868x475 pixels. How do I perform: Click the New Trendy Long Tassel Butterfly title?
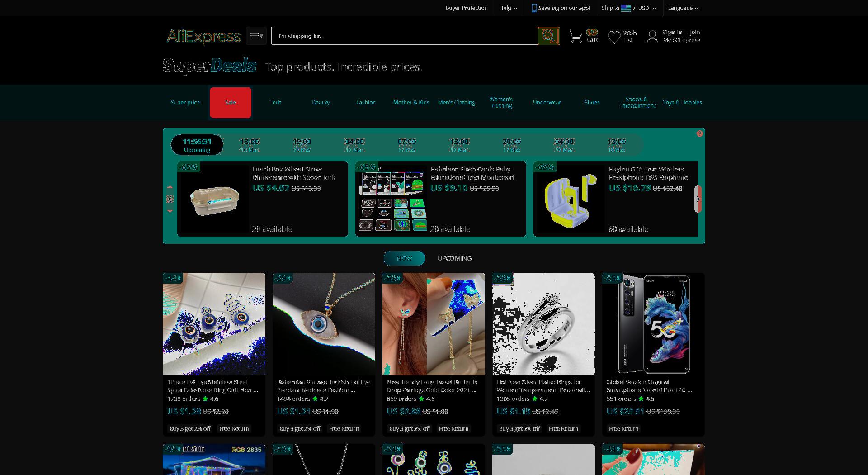click(x=432, y=386)
